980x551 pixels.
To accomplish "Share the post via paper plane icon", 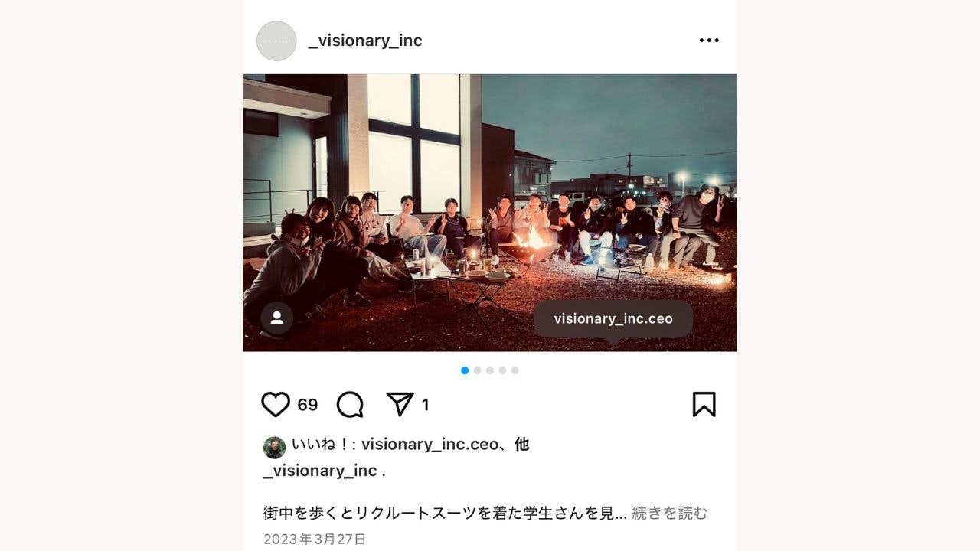I will [400, 404].
